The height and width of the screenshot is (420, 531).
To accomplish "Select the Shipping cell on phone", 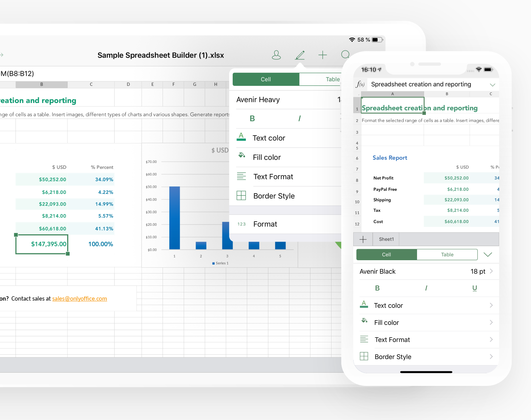I will click(x=382, y=200).
